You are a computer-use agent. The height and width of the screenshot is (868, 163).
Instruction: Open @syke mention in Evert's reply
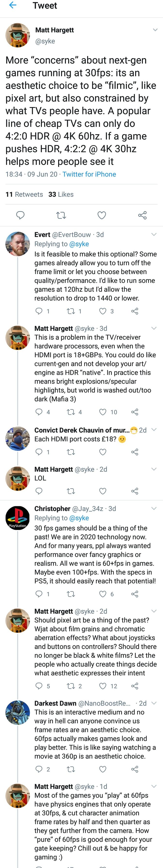79,244
